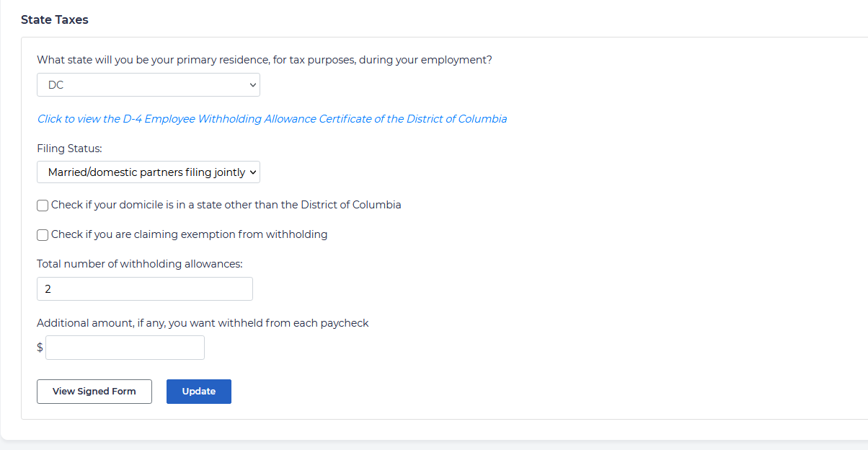Expand the Filing Status dropdown

click(148, 172)
